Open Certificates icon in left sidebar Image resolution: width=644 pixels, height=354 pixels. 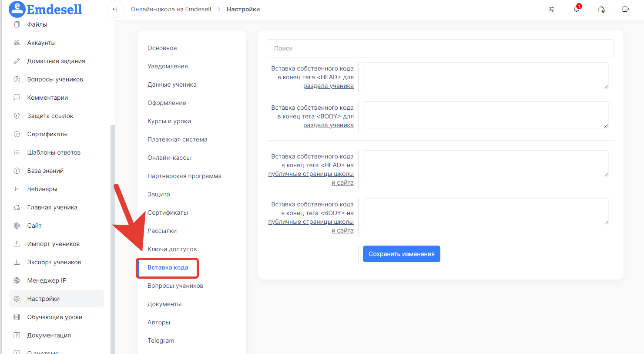[x=17, y=134]
